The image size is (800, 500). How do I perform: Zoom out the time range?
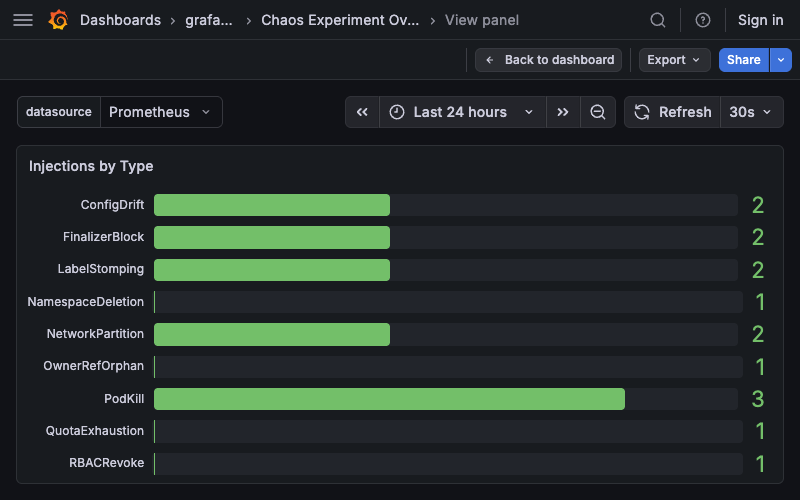(598, 112)
